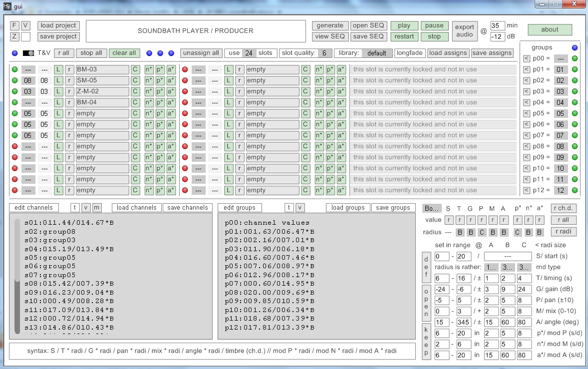The image size is (588, 369).
Task: Click the green LED of the BM-03 slot
Action: click(x=14, y=69)
